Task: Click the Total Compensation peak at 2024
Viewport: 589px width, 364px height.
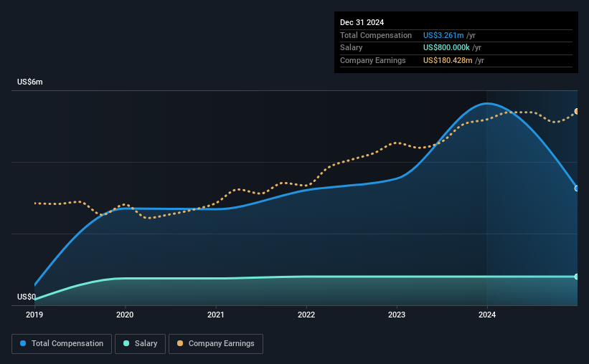Action: 487,102
